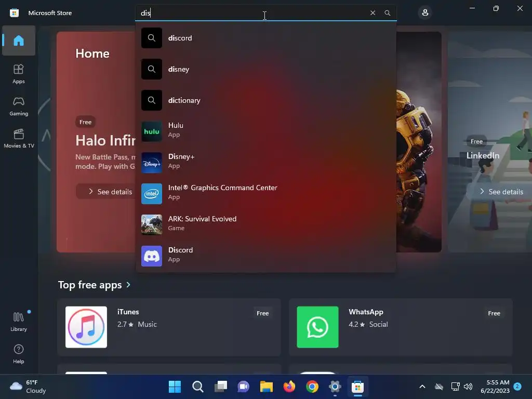The image size is (532, 399).
Task: Click the ARK game thumbnail
Action: coord(152,225)
